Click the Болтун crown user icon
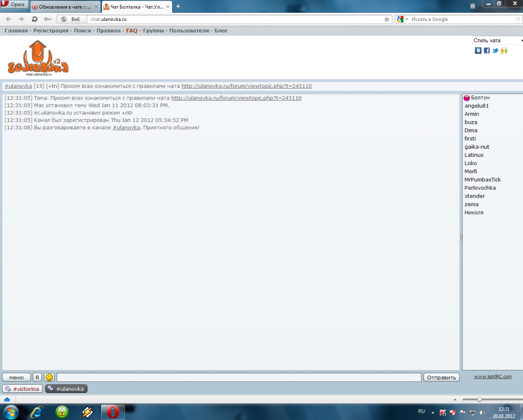The width and height of the screenshot is (523, 420). [466, 97]
